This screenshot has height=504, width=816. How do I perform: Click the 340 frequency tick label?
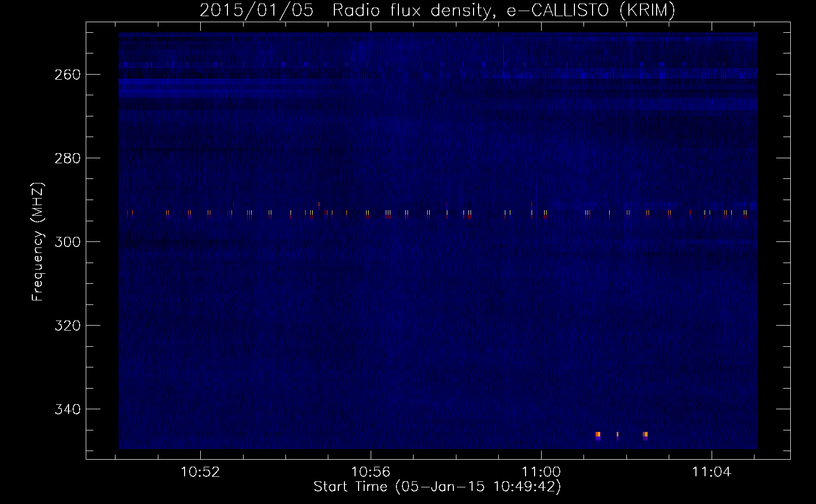[67, 409]
